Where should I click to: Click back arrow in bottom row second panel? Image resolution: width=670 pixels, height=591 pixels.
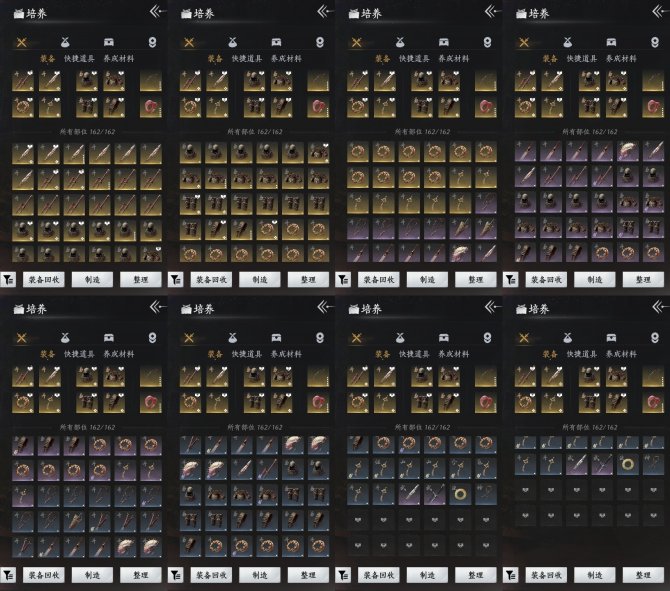[x=326, y=307]
